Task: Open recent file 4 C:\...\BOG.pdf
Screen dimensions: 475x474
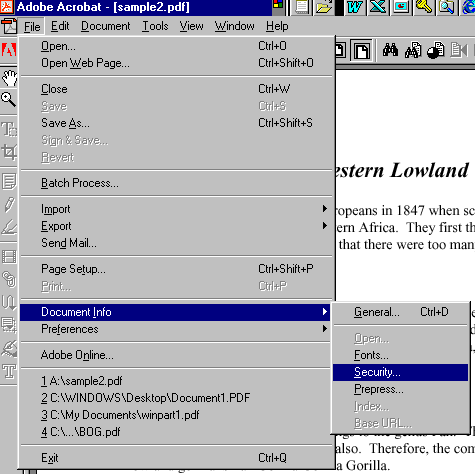Action: tap(175, 432)
